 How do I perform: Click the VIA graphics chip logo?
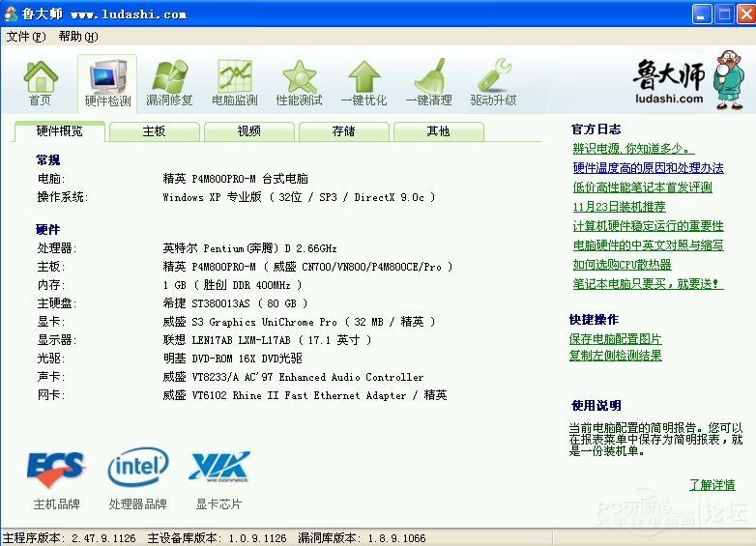click(x=219, y=469)
